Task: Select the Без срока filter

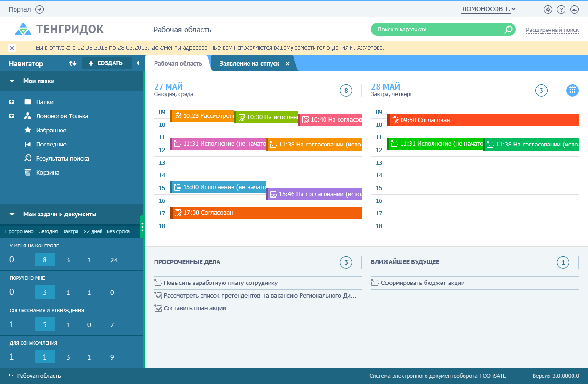Action: 118,231
